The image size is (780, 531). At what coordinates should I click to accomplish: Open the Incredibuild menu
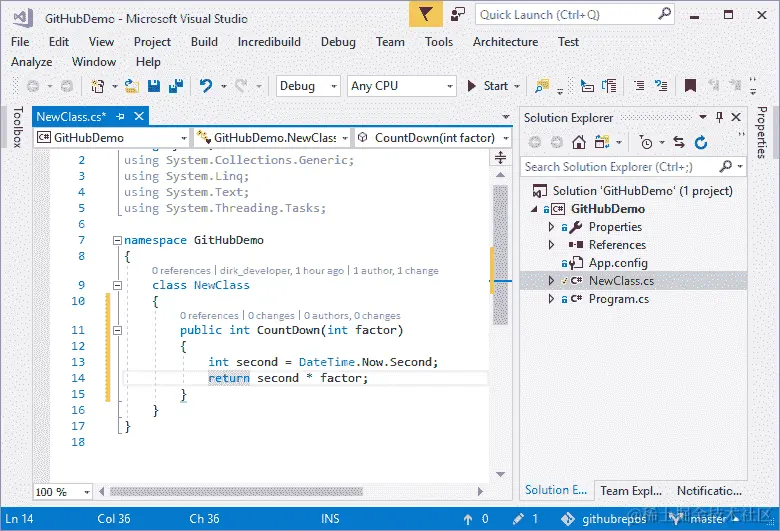coord(269,42)
